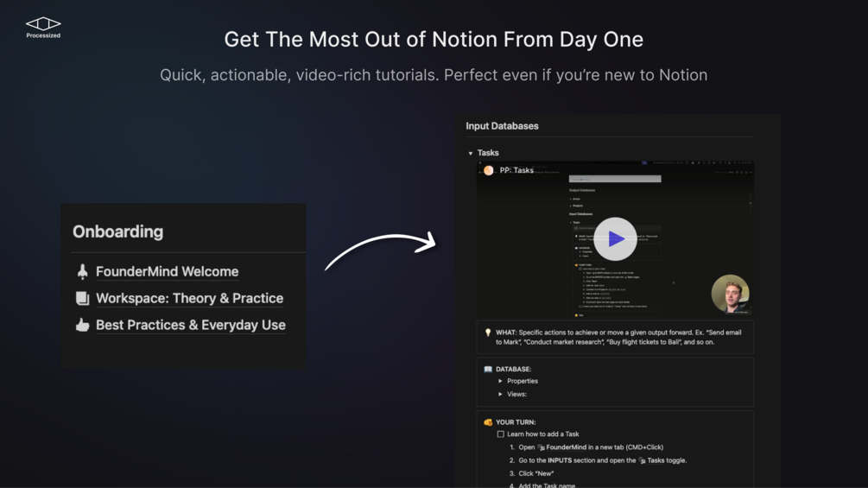Play the PP: Tasks video
The width and height of the screenshot is (868, 488).
click(615, 239)
